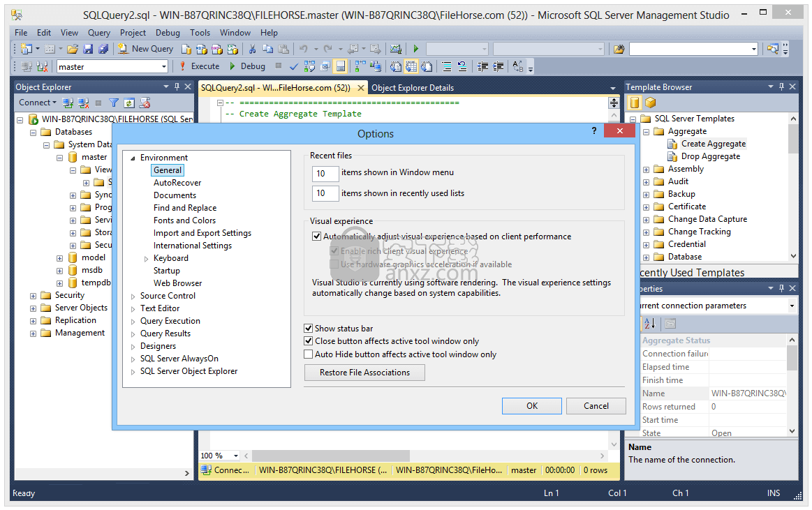Screen dimensions: 812x510
Task: Click the Change Connection icon in SQL toolbar
Action: tap(43, 67)
